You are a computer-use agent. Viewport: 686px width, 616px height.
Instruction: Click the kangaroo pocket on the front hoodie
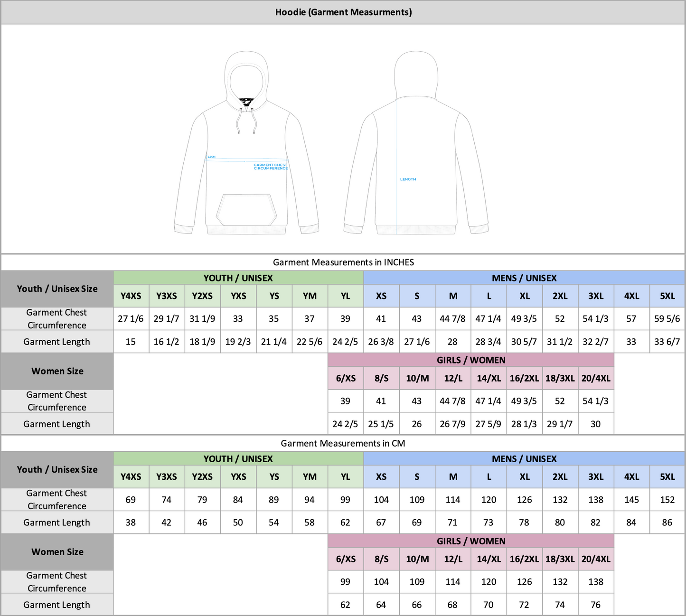(x=246, y=209)
